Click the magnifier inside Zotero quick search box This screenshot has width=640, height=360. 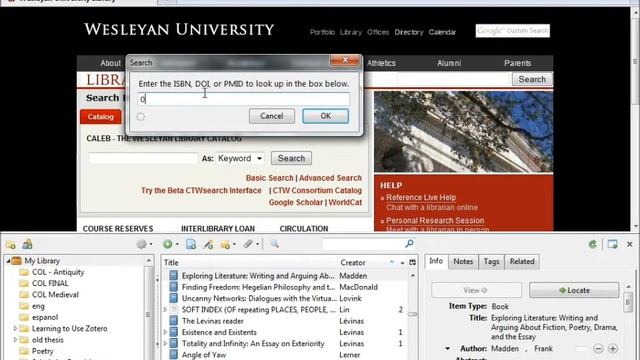[x=409, y=244]
